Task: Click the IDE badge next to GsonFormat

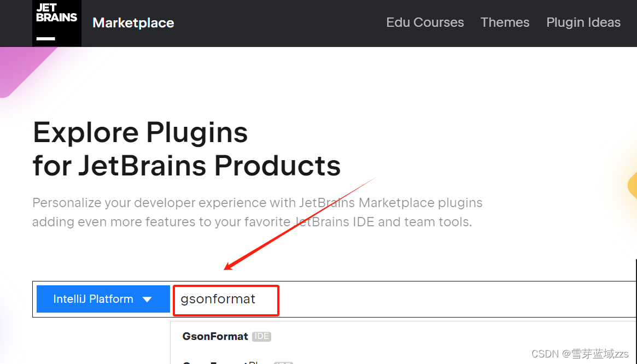Action: pos(261,336)
